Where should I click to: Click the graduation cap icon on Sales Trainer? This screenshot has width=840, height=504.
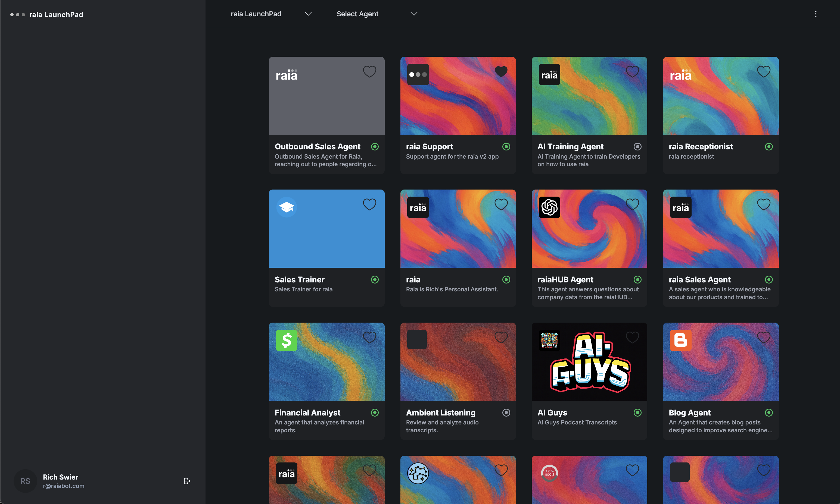286,207
